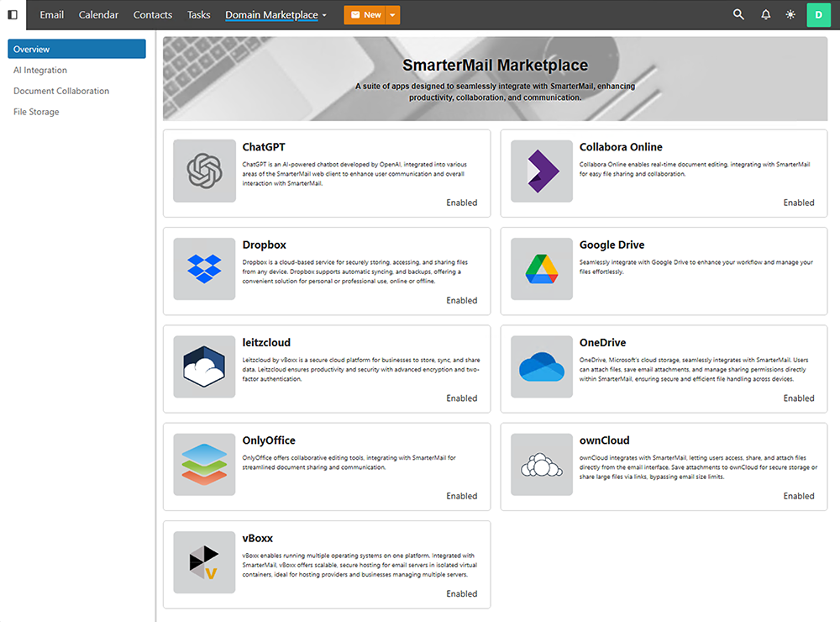This screenshot has width=840, height=622.
Task: Click the leitzcloud logo icon
Action: click(204, 366)
